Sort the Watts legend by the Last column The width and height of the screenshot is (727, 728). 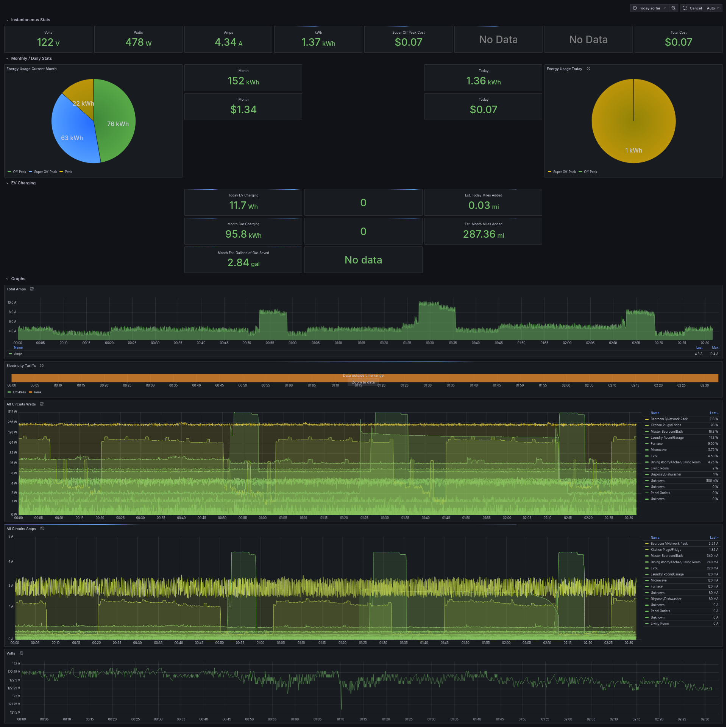point(713,413)
